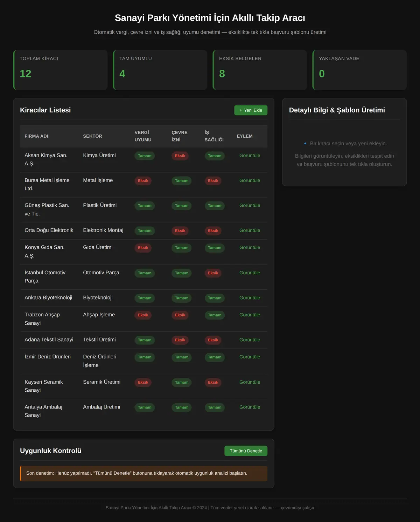Click Görüntüle for Ankara Biyoteknoloji

[250, 297]
